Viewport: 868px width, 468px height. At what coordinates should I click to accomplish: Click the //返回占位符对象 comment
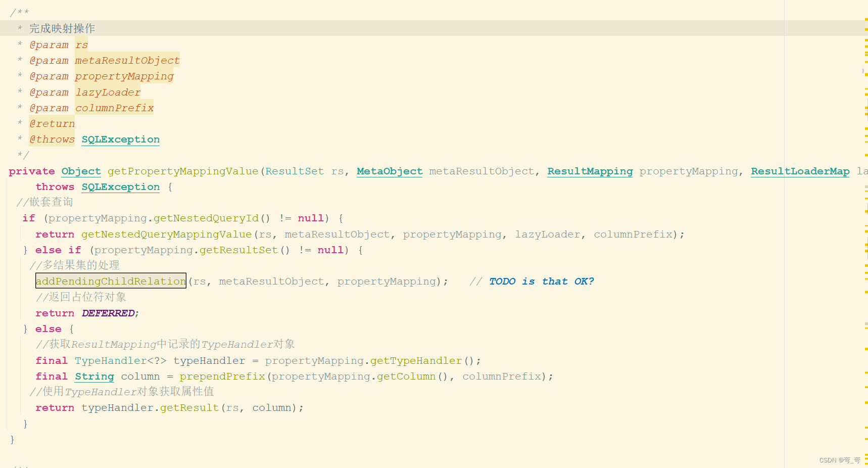[81, 297]
